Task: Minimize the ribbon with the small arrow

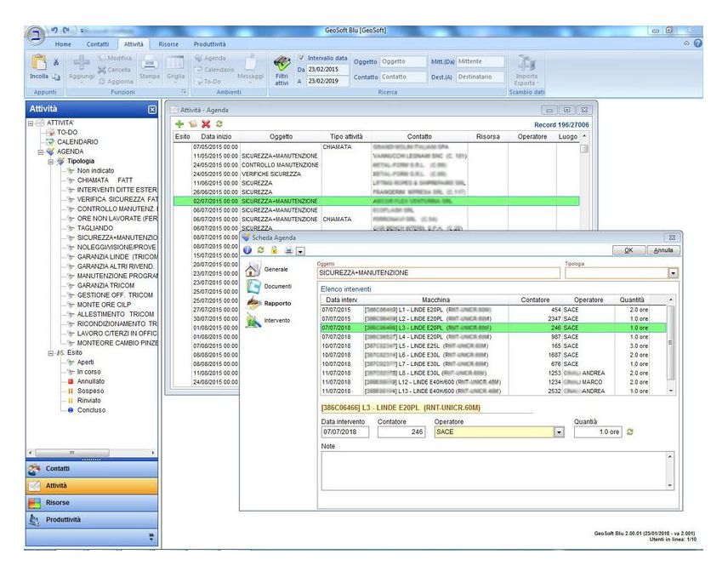Action: [x=686, y=43]
